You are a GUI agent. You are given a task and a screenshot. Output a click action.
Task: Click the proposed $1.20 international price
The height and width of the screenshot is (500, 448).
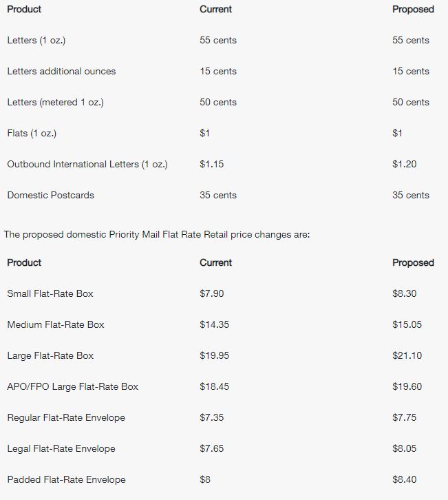pyautogui.click(x=405, y=164)
